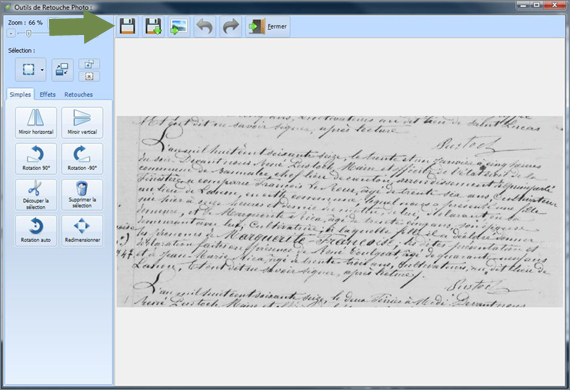Apply Miroir horizontal to the photo
Image resolution: width=570 pixels, height=390 pixels.
tap(36, 122)
